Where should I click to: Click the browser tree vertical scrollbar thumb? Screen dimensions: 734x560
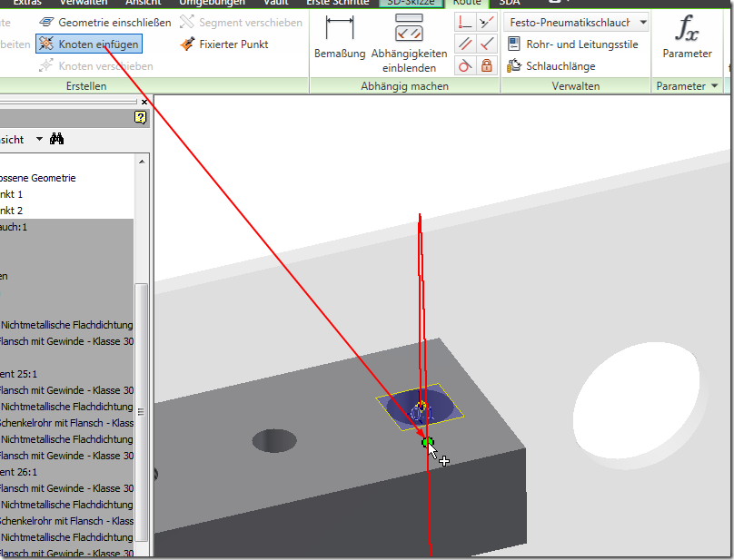[141, 412]
